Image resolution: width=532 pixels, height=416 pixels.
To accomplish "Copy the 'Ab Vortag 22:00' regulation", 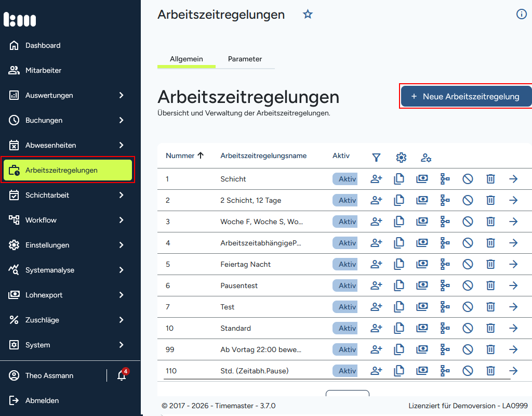I will (399, 349).
